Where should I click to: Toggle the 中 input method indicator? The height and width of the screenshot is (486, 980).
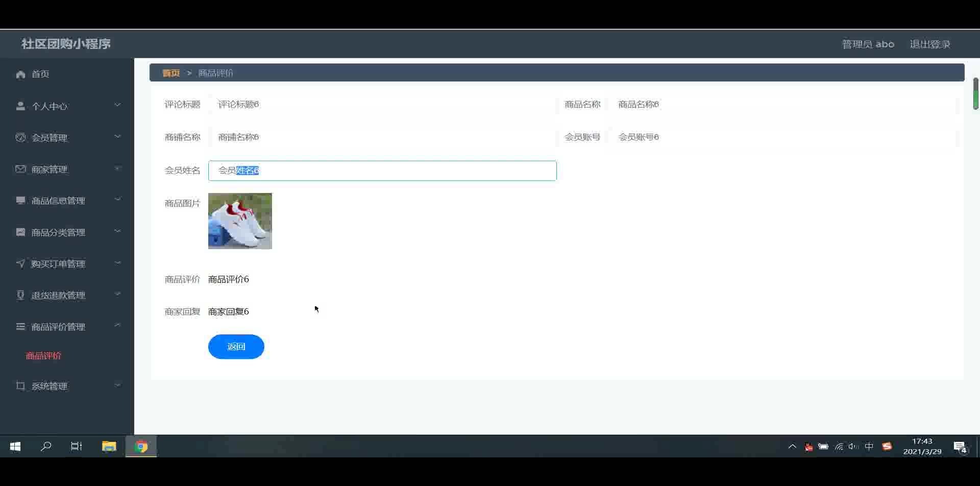(x=869, y=447)
